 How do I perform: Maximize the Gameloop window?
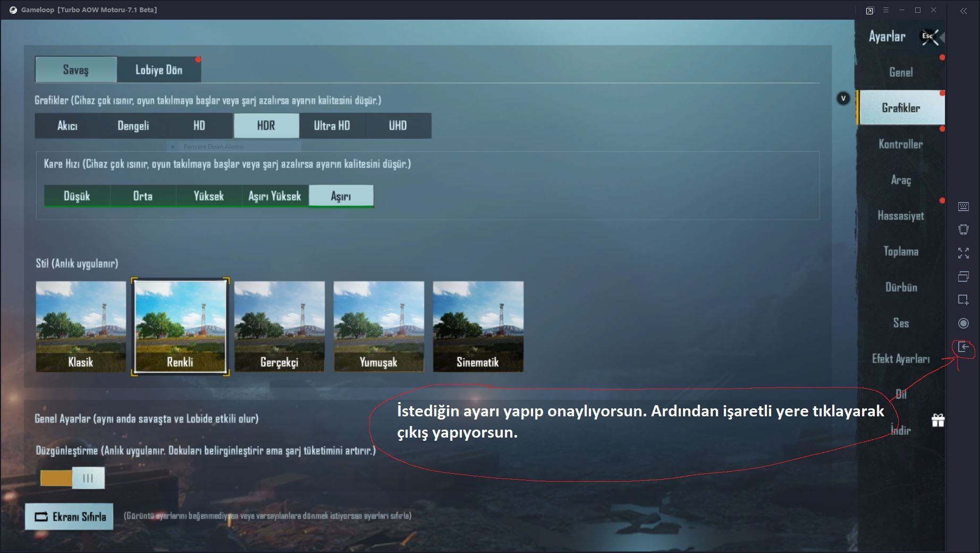[918, 10]
